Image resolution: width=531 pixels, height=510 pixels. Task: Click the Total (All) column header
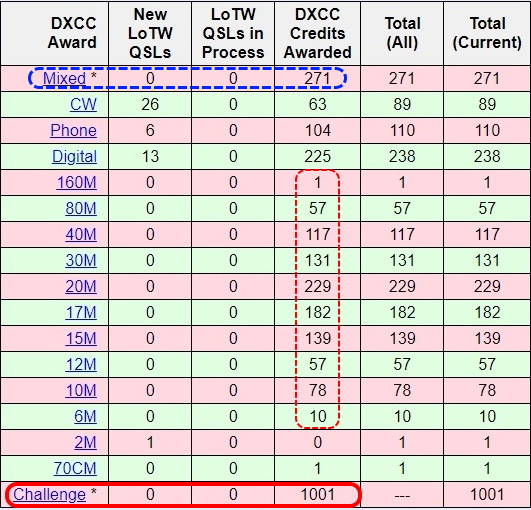[402, 33]
